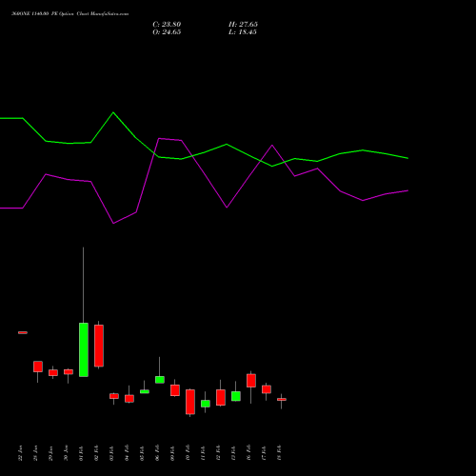Select the flat red candle for 22 Jan
476x476 pixels.
pyautogui.click(x=23, y=332)
